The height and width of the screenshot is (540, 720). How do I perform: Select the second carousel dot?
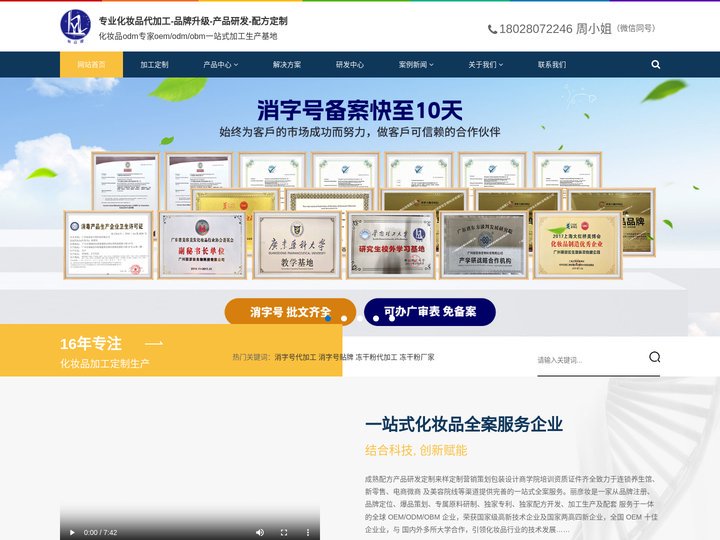[344, 318]
